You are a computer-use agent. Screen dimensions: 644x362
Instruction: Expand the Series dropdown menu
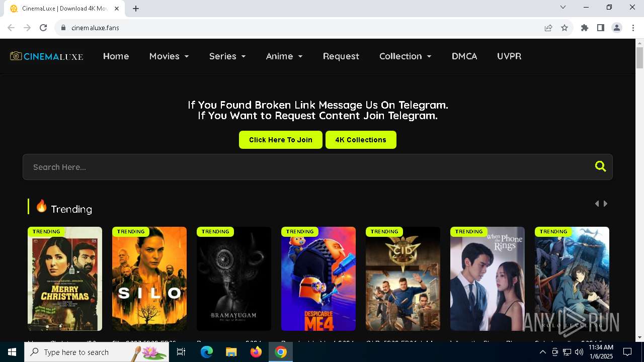227,56
